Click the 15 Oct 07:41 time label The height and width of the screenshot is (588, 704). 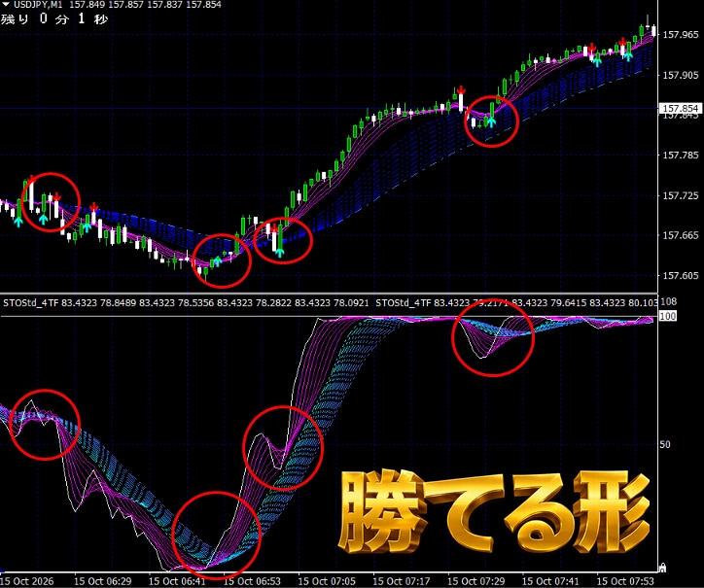[x=551, y=581]
